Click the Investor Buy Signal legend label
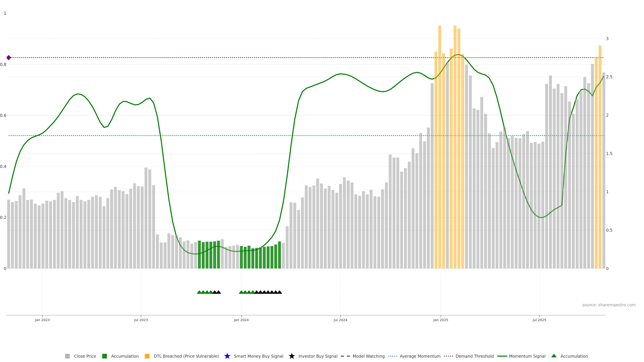The image size is (644, 362). coord(318,356)
